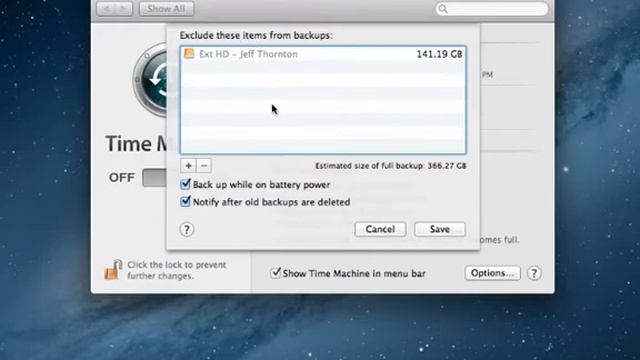Click the Ext HD drive icon

click(189, 53)
